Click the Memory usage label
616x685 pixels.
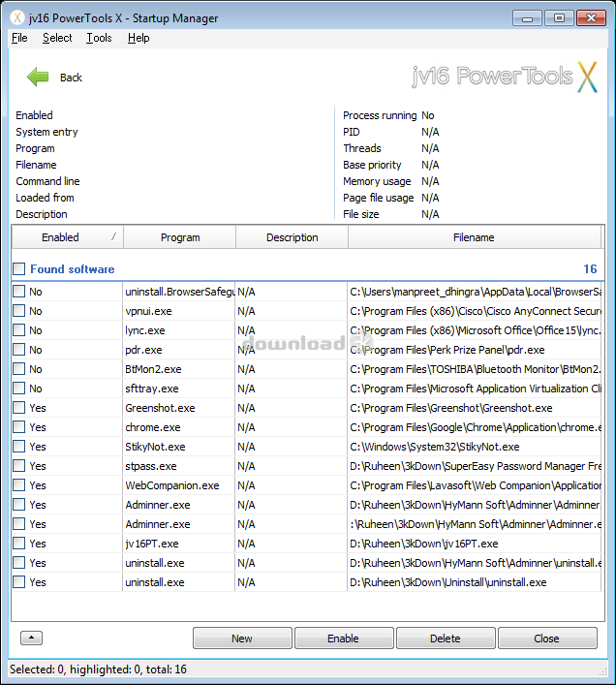[377, 181]
